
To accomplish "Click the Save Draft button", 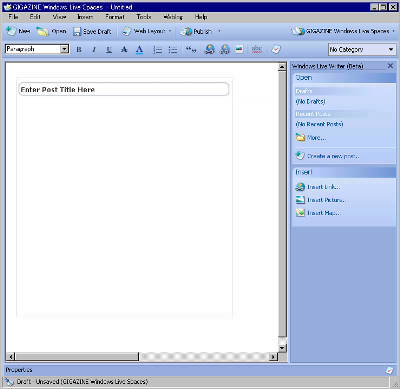I will click(92, 31).
